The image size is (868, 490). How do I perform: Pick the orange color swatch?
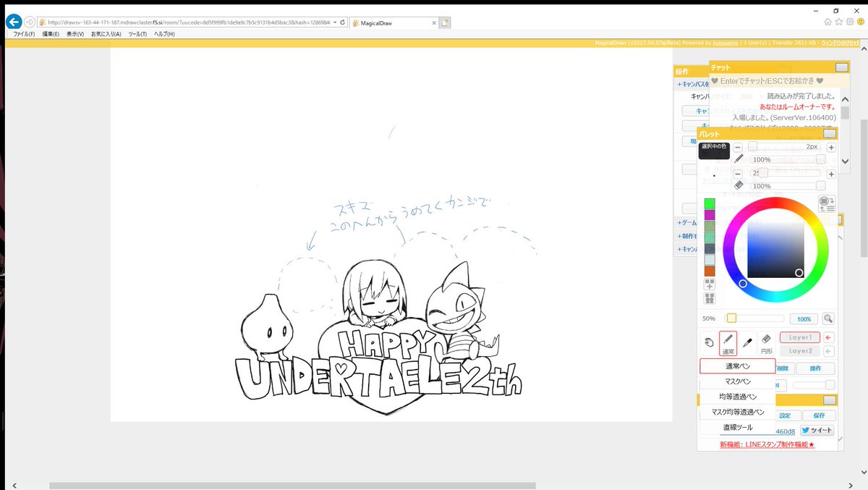710,271
